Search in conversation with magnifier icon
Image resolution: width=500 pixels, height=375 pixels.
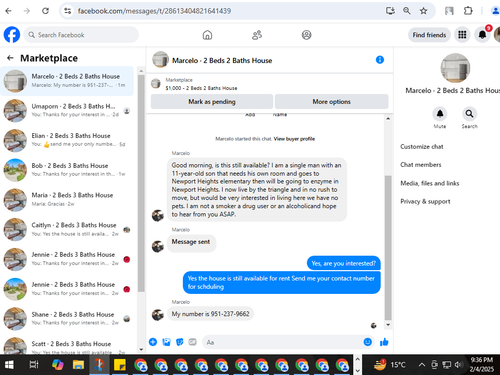click(x=469, y=114)
